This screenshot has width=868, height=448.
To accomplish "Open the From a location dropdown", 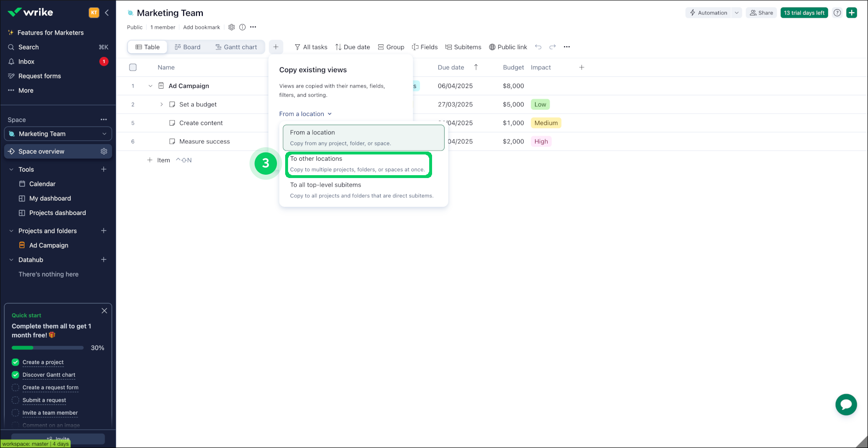I will (305, 114).
